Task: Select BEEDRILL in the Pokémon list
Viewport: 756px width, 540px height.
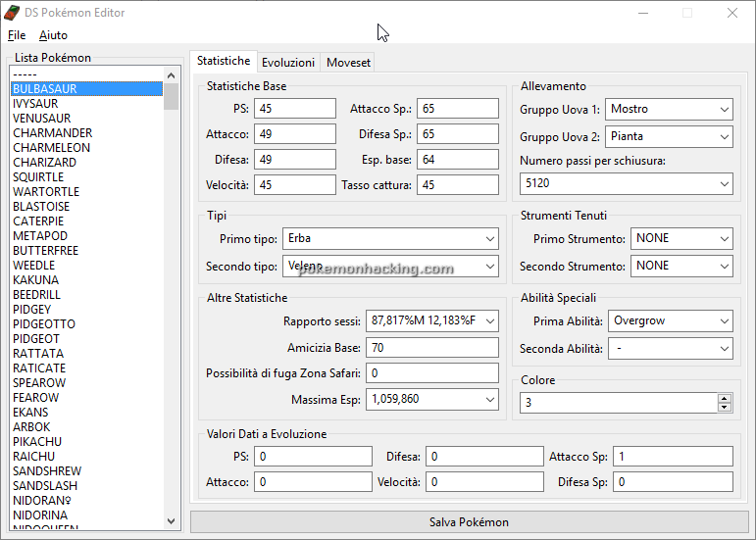Action: (87, 295)
